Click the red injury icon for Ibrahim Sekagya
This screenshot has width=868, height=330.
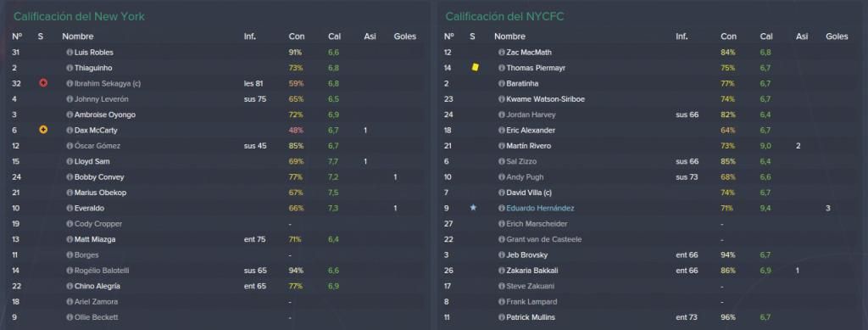coord(43,83)
